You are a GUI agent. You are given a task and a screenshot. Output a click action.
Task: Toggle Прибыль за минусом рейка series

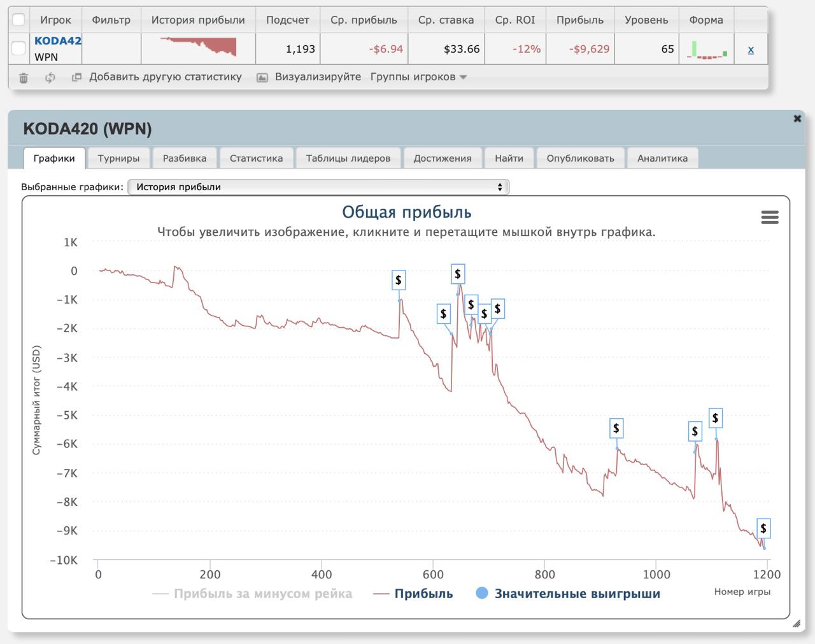[253, 594]
